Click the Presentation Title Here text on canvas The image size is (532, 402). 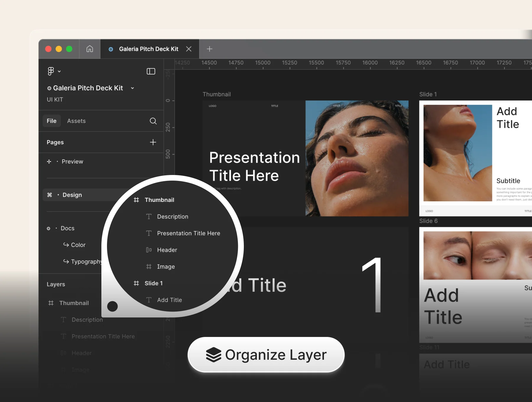pos(254,166)
